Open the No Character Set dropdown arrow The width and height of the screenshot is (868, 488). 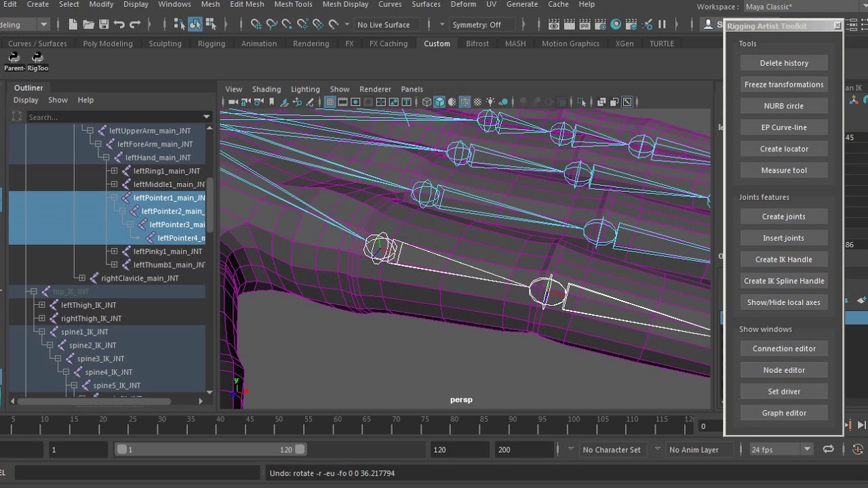coord(571,449)
